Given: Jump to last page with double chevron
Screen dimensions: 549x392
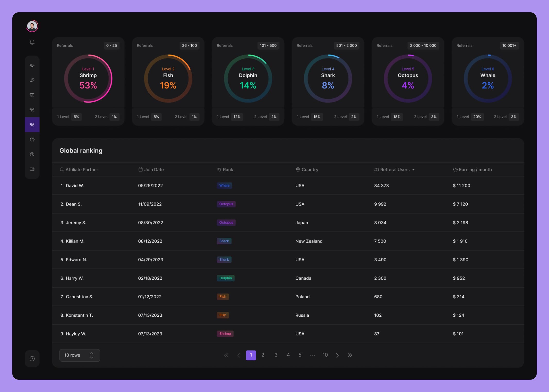Looking at the screenshot, I should 350,355.
